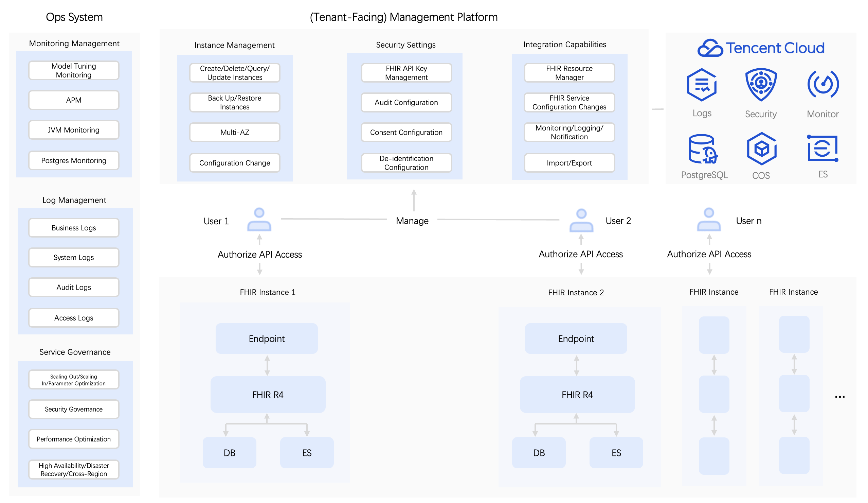Screen dimensions: 868x503
Task: Pick the COS storage icon
Action: [762, 149]
